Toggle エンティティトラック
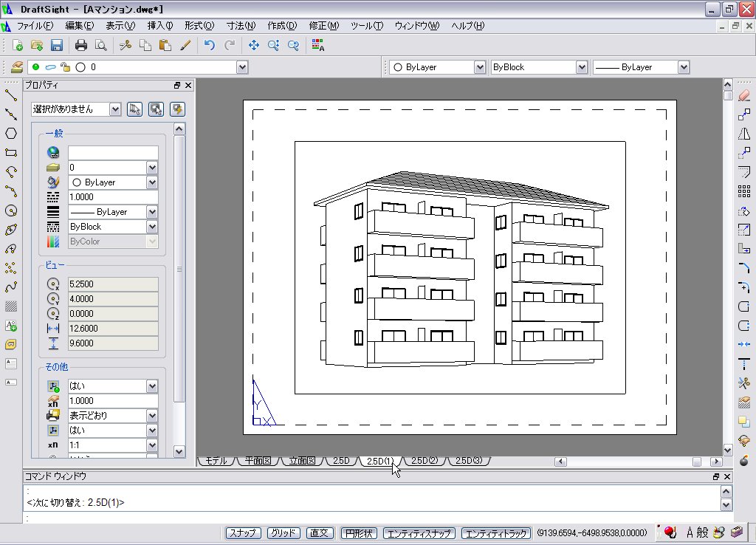The image size is (756, 545). pyautogui.click(x=496, y=533)
